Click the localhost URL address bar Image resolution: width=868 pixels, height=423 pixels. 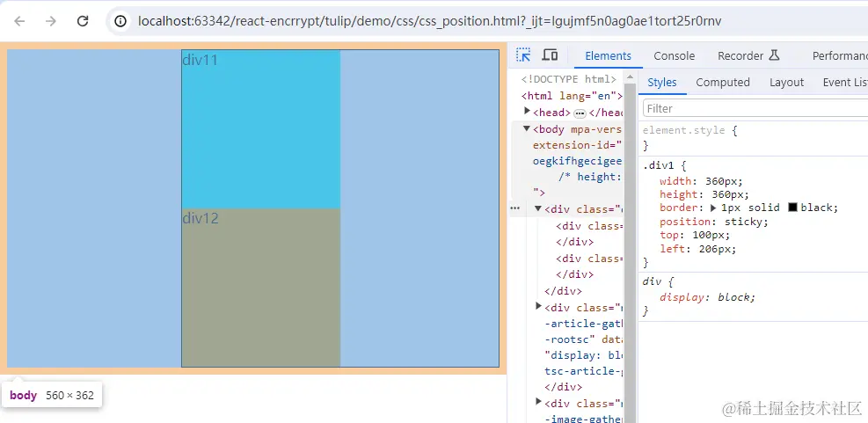429,21
